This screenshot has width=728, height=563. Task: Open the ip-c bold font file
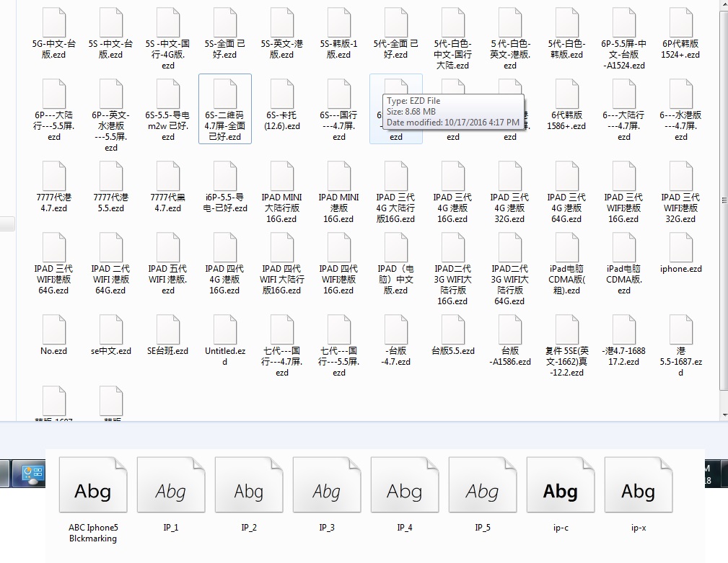561,484
